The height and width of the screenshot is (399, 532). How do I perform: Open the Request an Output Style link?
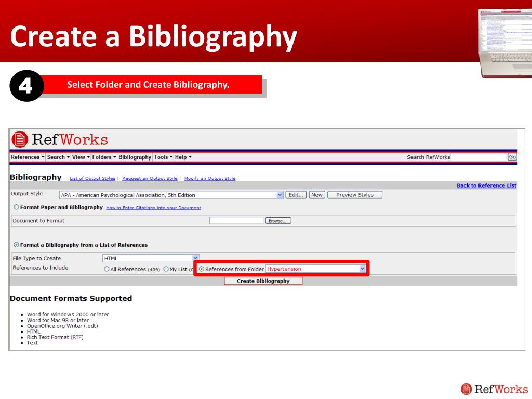coord(150,178)
